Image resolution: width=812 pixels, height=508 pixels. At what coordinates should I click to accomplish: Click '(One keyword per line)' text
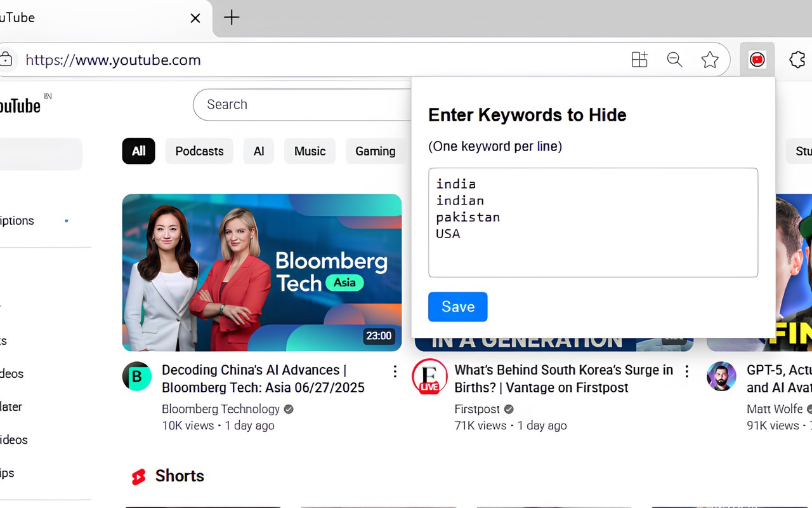click(x=495, y=147)
